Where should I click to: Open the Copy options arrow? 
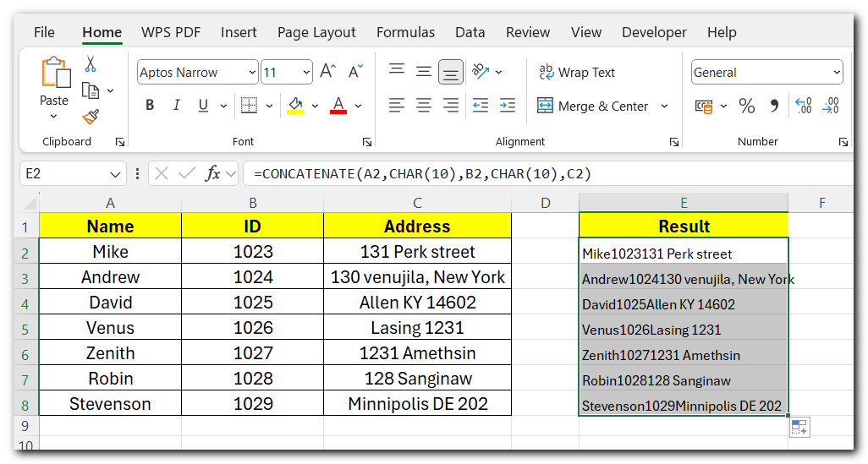[x=110, y=90]
